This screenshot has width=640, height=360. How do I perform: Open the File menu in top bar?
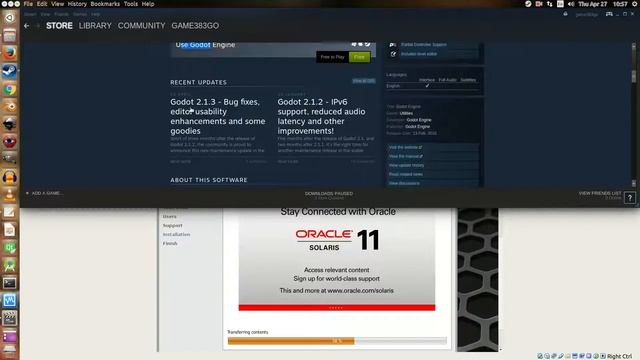(x=28, y=4)
